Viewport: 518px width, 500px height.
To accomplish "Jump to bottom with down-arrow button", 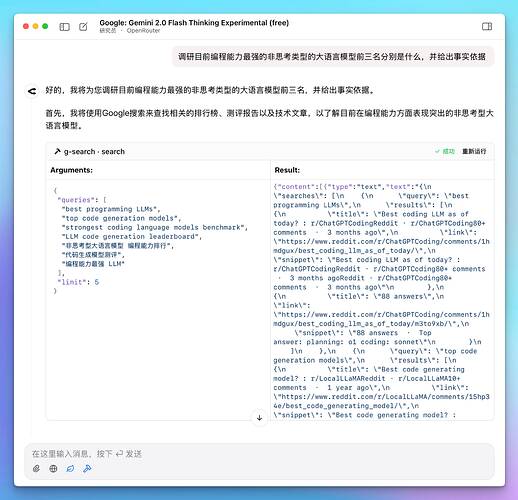I will coord(259,418).
